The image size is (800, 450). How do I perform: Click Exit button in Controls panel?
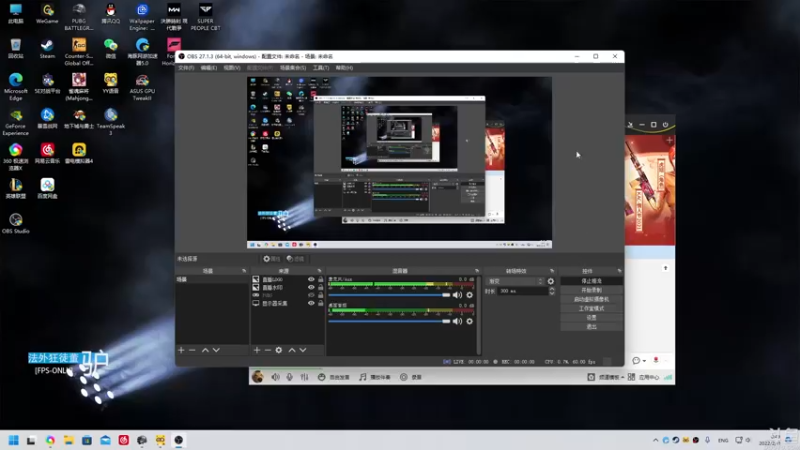coord(591,327)
